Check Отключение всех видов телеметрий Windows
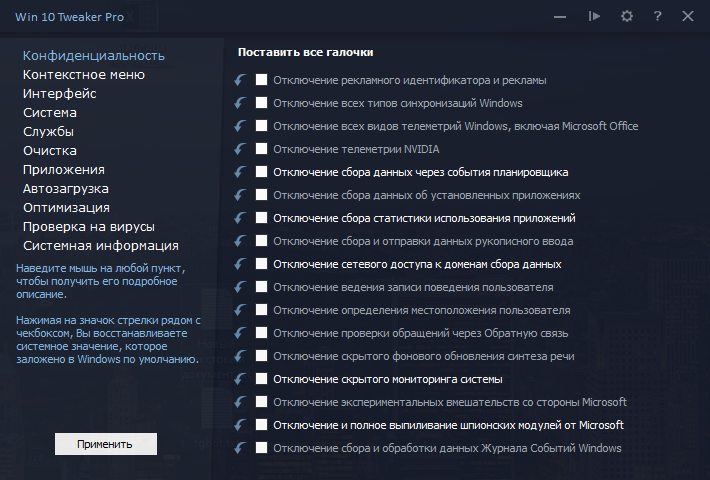 (x=261, y=125)
